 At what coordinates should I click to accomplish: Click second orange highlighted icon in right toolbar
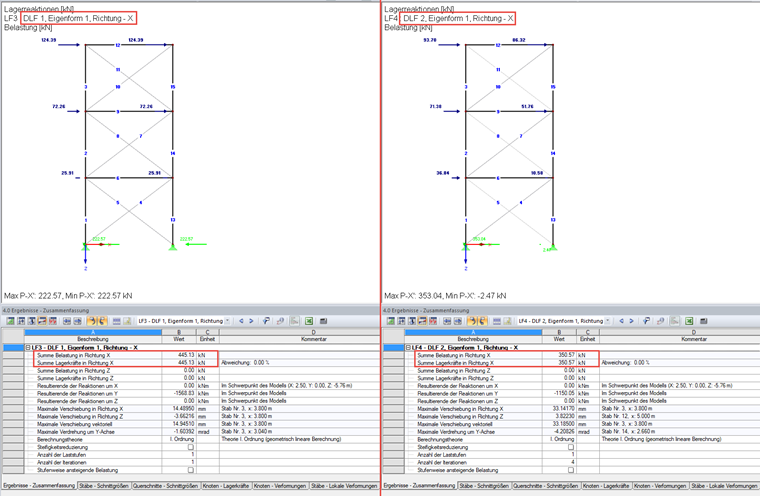click(x=483, y=321)
